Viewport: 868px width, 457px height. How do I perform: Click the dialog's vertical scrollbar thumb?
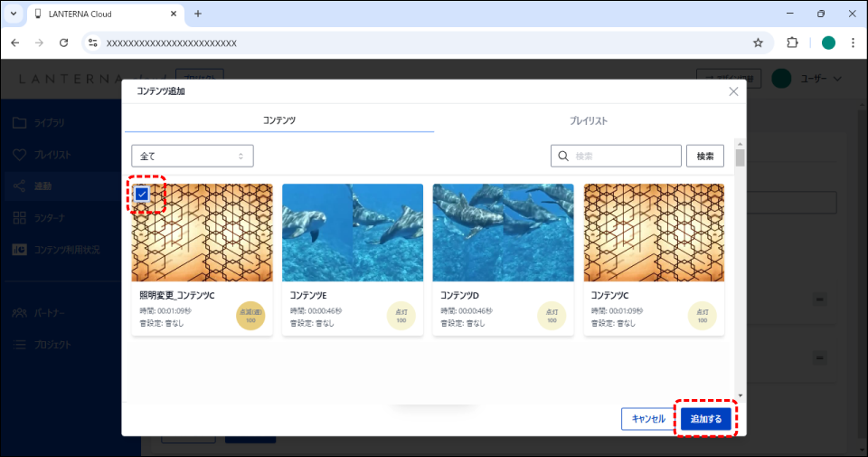[x=741, y=158]
